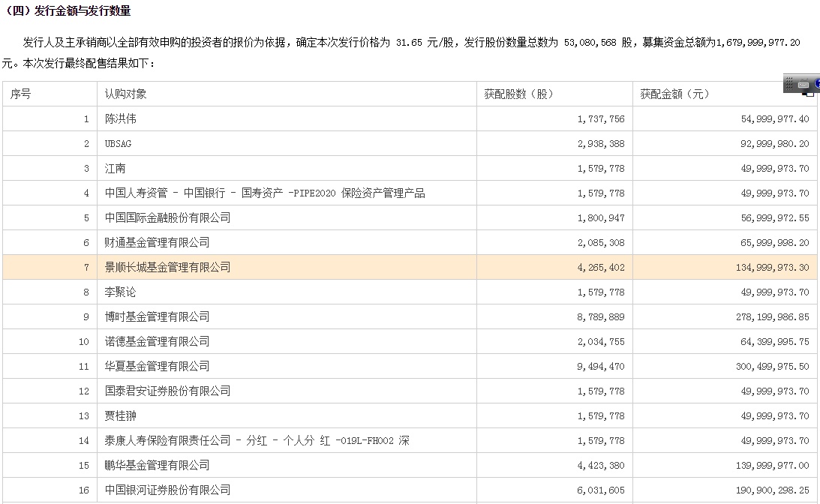Screen dimensions: 820x504
Task: Select 鹏华基金管理有限公司 in row 15
Action: point(157,465)
